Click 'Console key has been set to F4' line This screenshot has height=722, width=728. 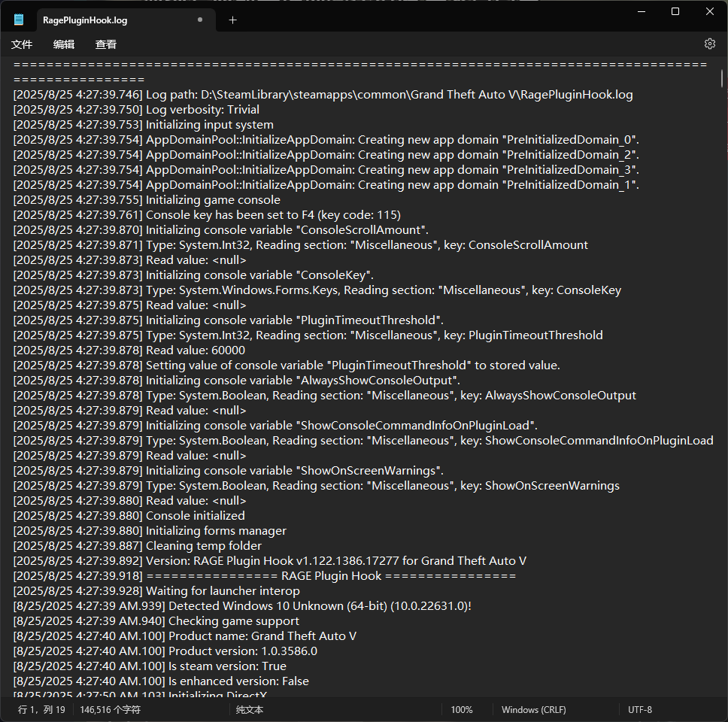pyautogui.click(x=207, y=215)
